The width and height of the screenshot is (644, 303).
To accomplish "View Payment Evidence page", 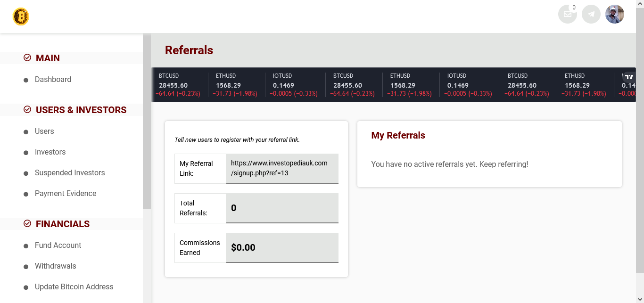I will pyautogui.click(x=66, y=194).
